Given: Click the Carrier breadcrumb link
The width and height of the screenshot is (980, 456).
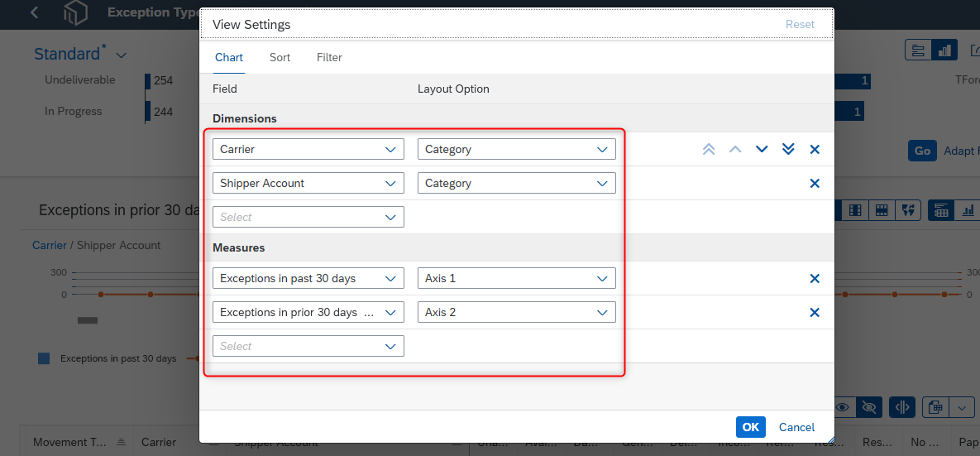Looking at the screenshot, I should (x=50, y=245).
